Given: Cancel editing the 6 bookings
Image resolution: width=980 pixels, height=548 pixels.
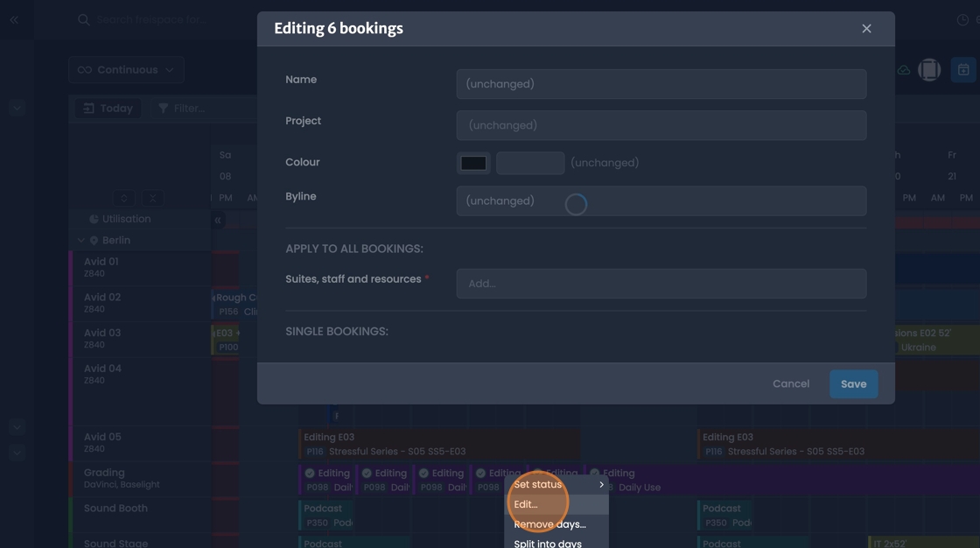Looking at the screenshot, I should tap(790, 383).
